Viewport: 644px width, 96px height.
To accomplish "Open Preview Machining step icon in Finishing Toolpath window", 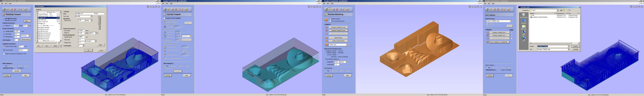I will tap(22, 9).
